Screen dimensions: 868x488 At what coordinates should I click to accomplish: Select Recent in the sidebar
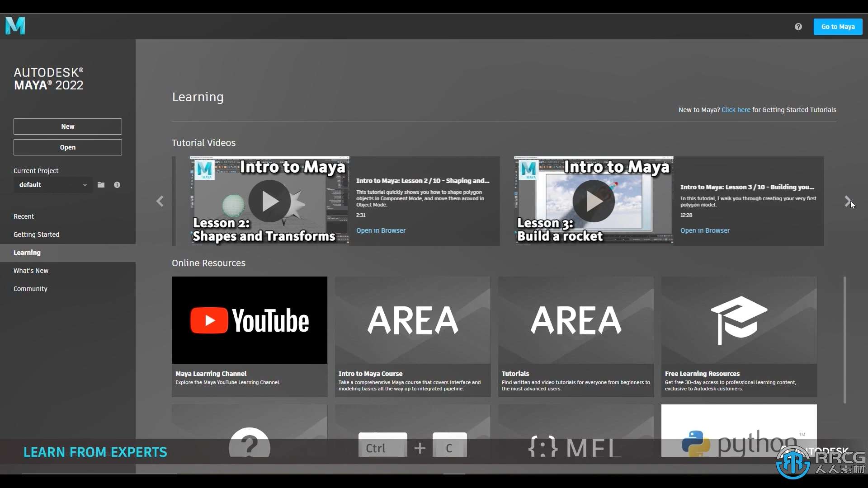coord(68,216)
